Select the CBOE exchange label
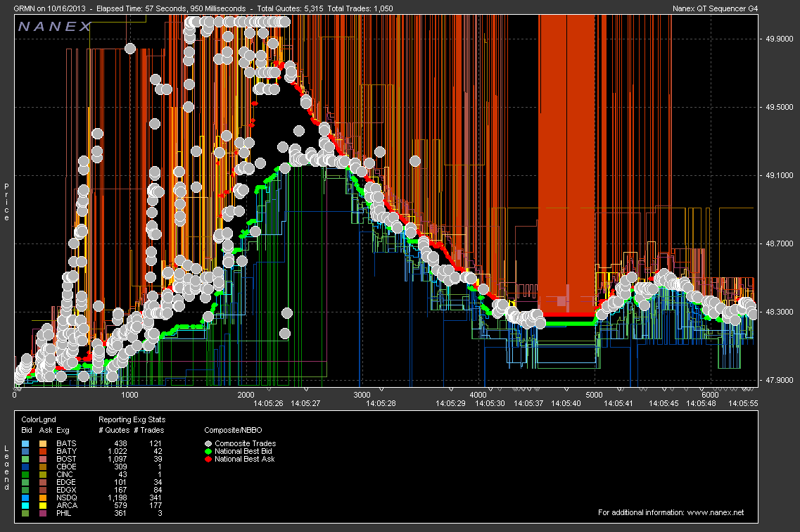800x532 pixels. pyautogui.click(x=66, y=467)
